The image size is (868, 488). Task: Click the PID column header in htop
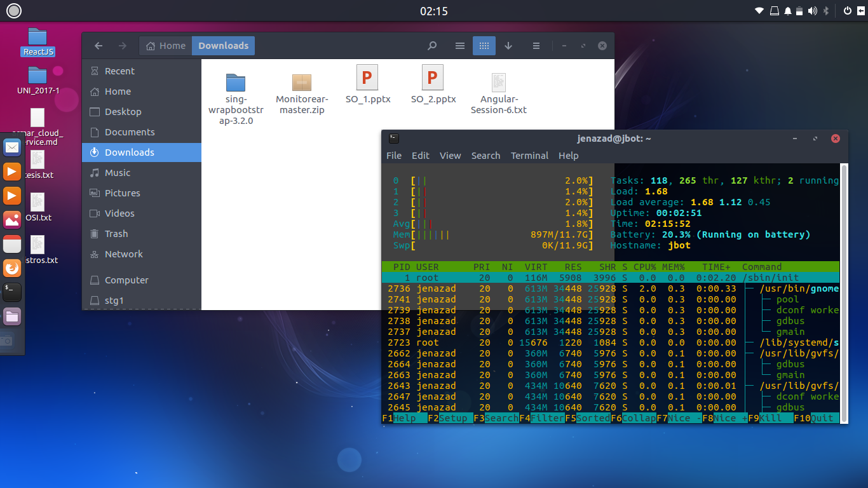coord(402,267)
